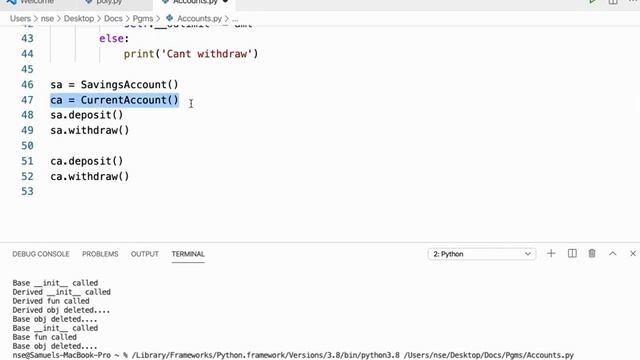Image resolution: width=640 pixels, height=360 pixels.
Task: Click highlighted 'ca = CurrentAccount()' line
Action: [114, 100]
